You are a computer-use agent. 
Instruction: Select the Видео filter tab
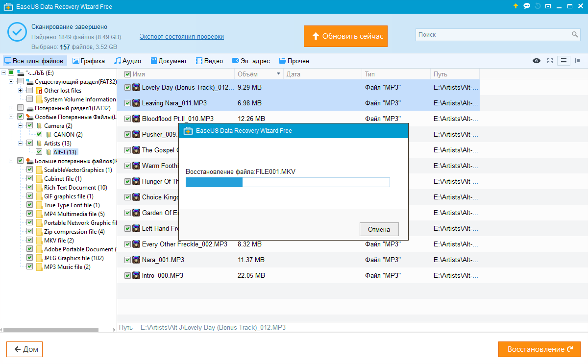click(x=209, y=61)
